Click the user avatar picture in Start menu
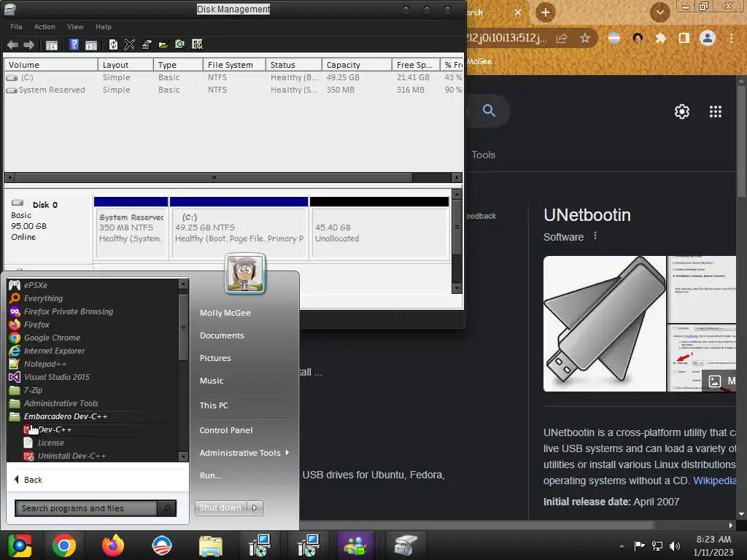 [x=245, y=273]
